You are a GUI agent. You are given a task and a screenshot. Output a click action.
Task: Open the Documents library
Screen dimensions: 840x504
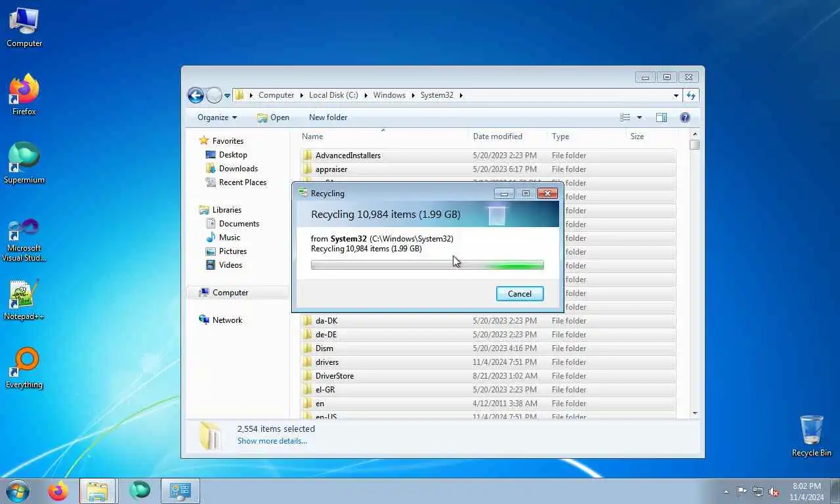(x=239, y=224)
